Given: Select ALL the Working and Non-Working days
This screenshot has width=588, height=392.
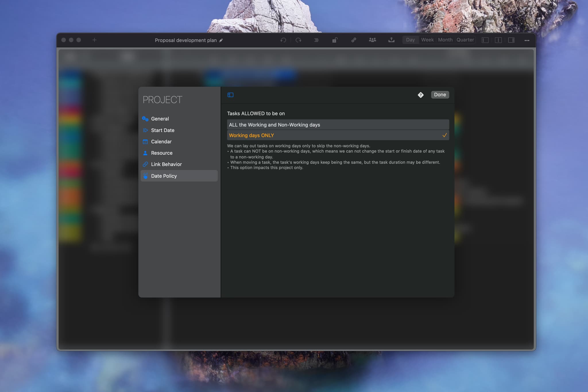Looking at the screenshot, I should click(338, 125).
